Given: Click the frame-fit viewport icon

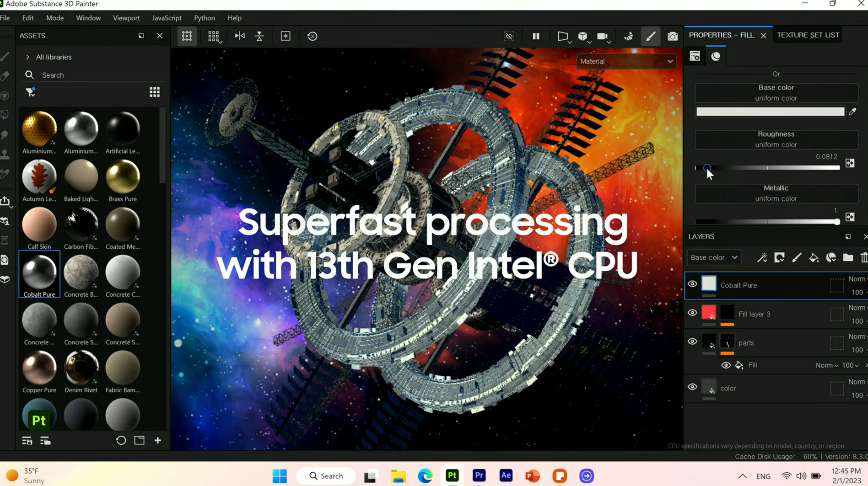Looking at the screenshot, I should [187, 36].
